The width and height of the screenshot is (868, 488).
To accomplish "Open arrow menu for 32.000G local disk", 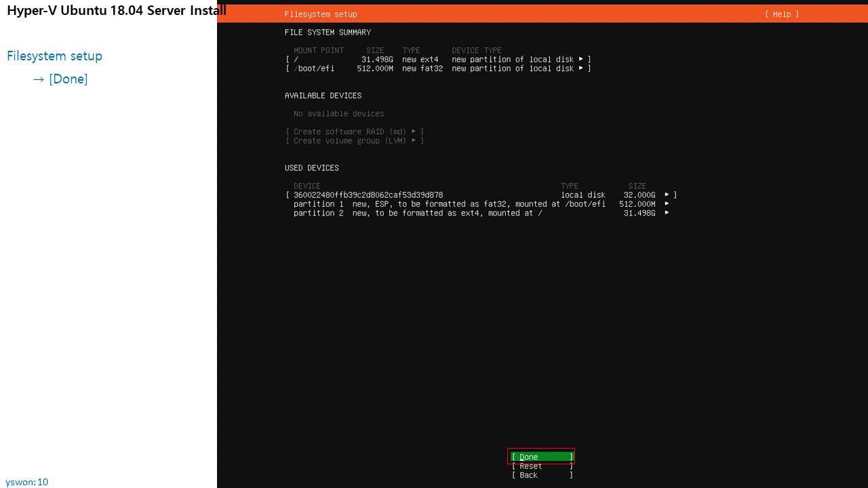I will tap(667, 195).
